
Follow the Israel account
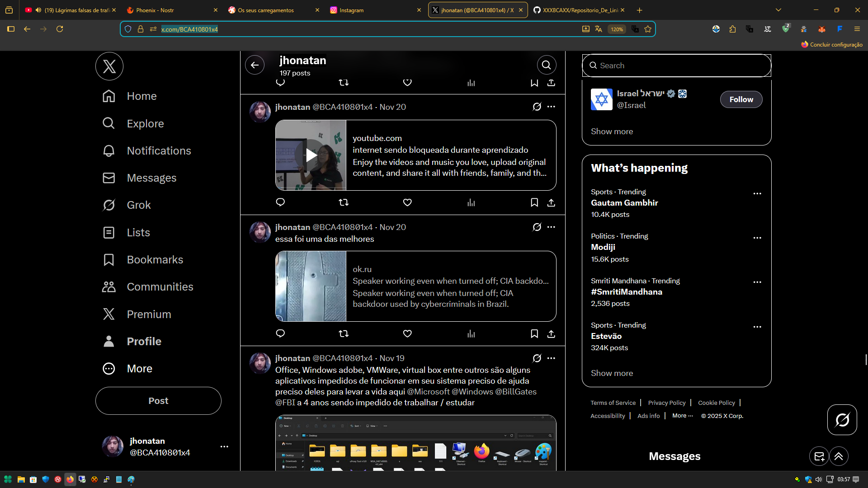[x=741, y=99]
